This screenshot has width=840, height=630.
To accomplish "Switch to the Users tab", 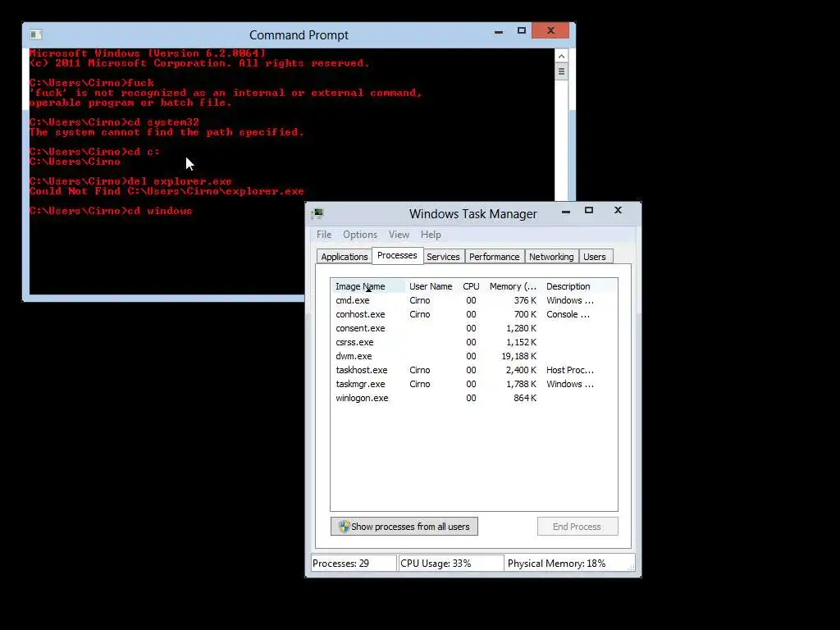I will [x=595, y=257].
